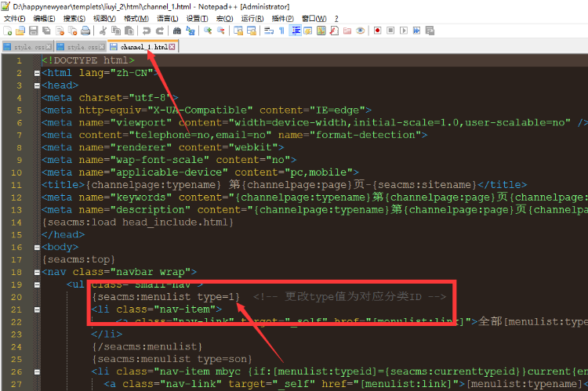The image size is (588, 391).
Task: Open the user-defined language dialog icon
Action: (x=308, y=31)
